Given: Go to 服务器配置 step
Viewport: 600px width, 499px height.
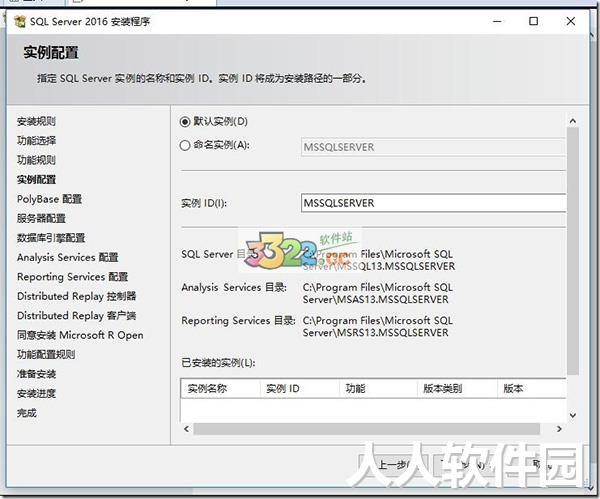Looking at the screenshot, I should 41,219.
